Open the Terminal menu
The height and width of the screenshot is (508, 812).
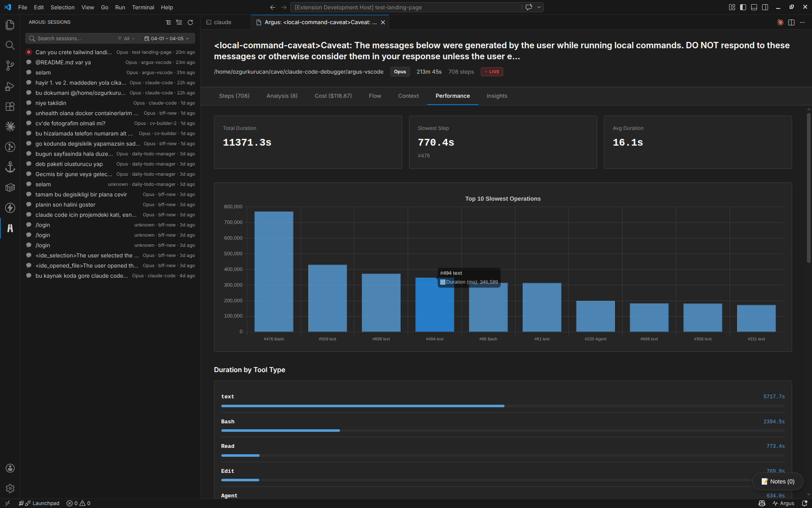click(143, 7)
